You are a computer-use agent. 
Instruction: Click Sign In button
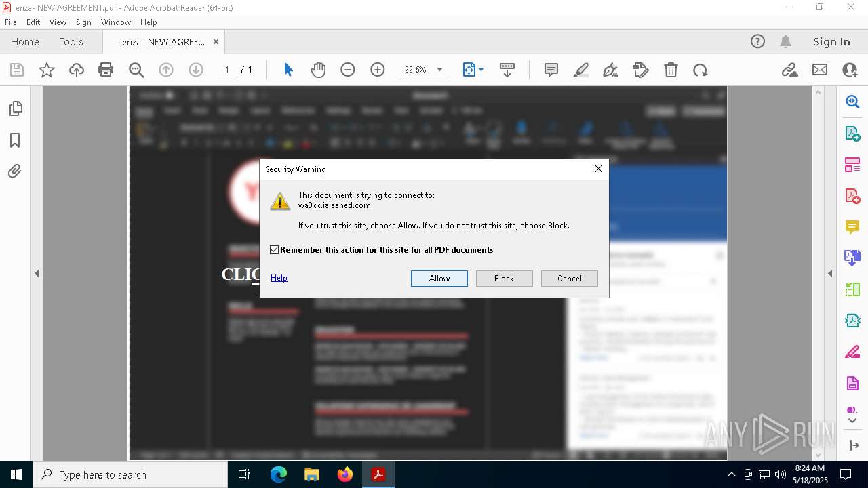click(x=831, y=41)
